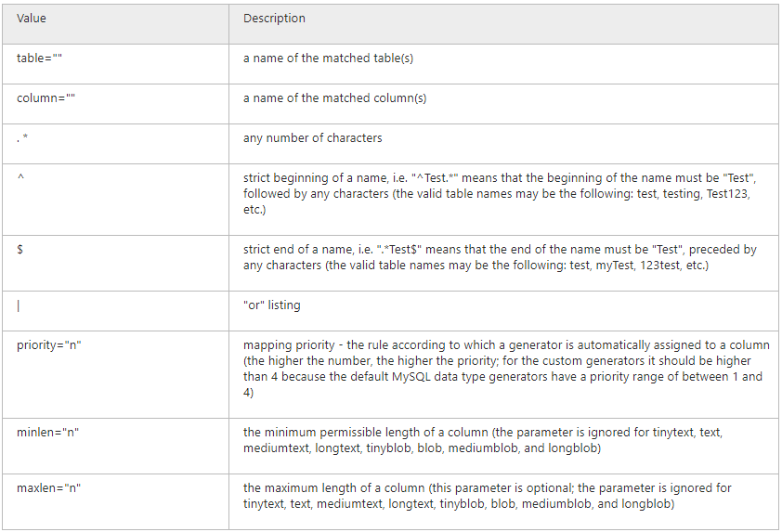Viewport: 782px width, 532px height.
Task: Click the 'mapping priority' description text
Action: point(506,369)
